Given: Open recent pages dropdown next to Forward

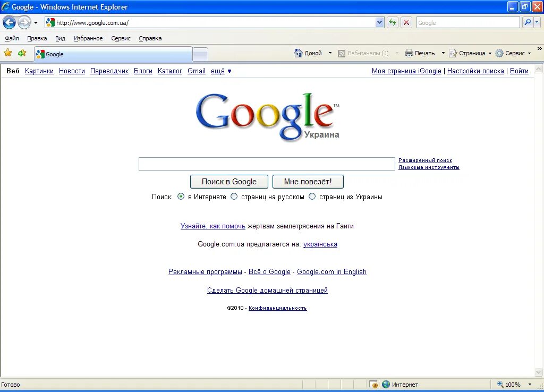Looking at the screenshot, I should pyautogui.click(x=36, y=23).
